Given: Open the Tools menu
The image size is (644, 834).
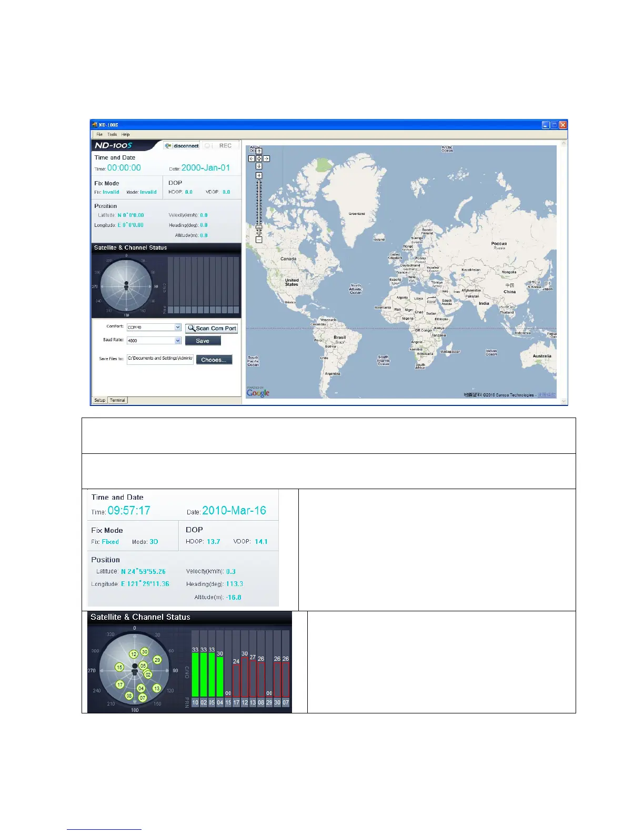Looking at the screenshot, I should (x=112, y=134).
